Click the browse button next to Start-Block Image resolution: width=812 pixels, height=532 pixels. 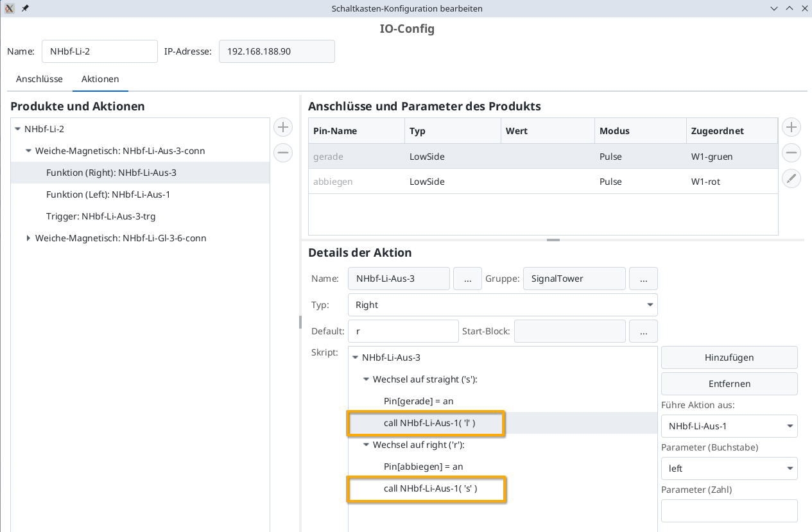coord(643,331)
